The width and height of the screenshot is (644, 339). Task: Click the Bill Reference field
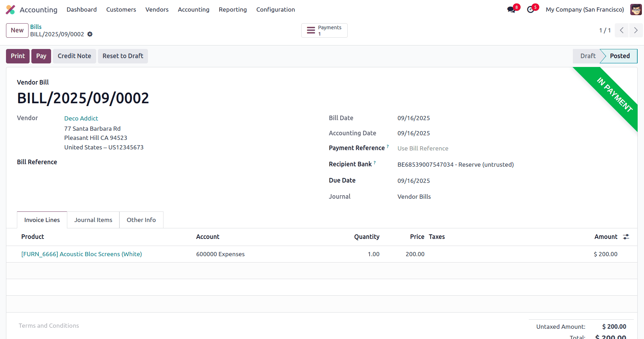[106, 162]
